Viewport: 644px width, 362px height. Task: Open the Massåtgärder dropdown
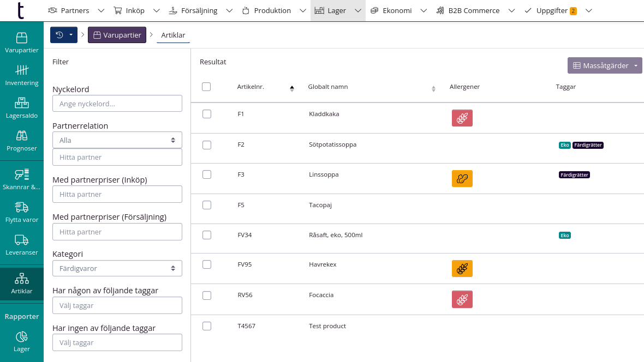coord(604,65)
